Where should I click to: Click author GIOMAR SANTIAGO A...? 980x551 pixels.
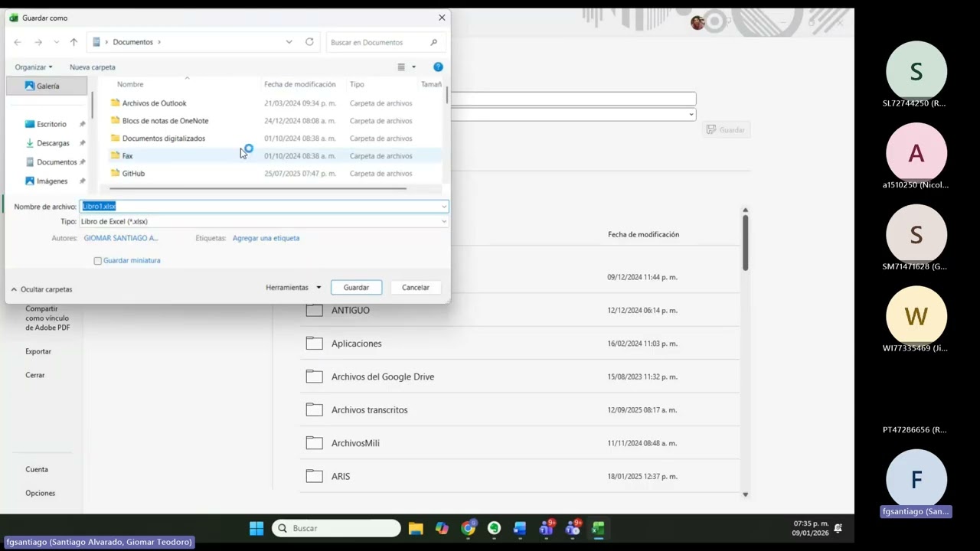[x=121, y=238]
